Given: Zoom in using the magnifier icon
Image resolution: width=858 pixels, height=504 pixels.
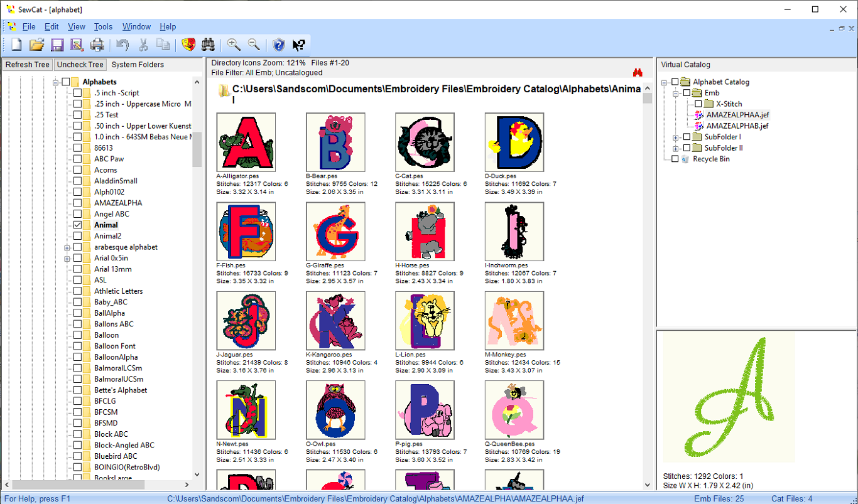Looking at the screenshot, I should 234,45.
